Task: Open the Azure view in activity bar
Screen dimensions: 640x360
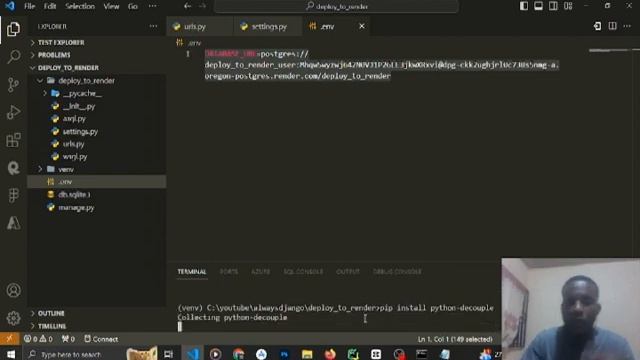Action: 13,223
